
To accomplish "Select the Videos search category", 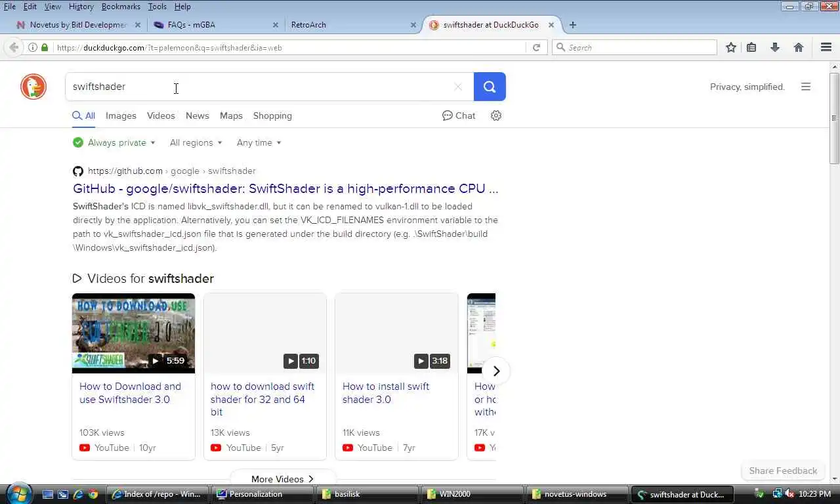I will pos(161,115).
